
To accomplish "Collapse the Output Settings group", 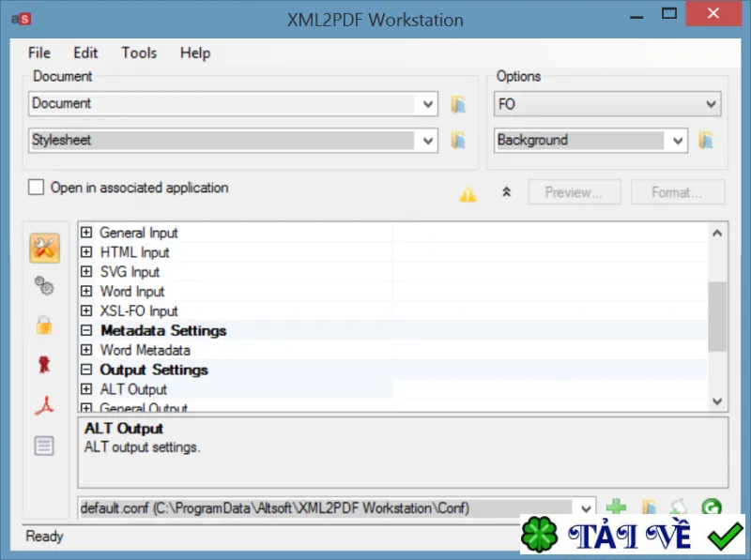I will 86,370.
